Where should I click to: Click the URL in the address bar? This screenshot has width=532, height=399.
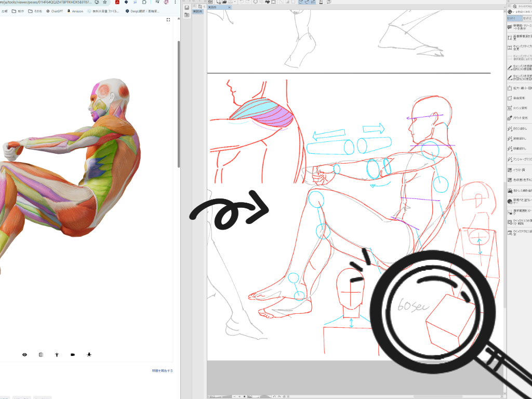[x=46, y=2]
